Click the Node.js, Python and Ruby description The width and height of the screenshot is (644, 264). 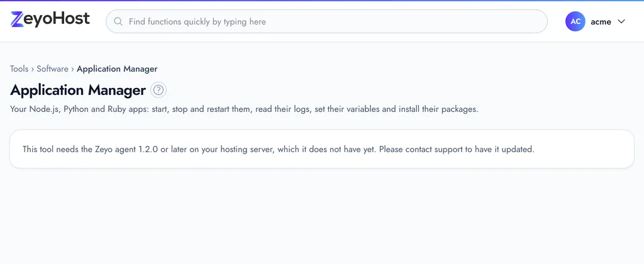coord(245,109)
